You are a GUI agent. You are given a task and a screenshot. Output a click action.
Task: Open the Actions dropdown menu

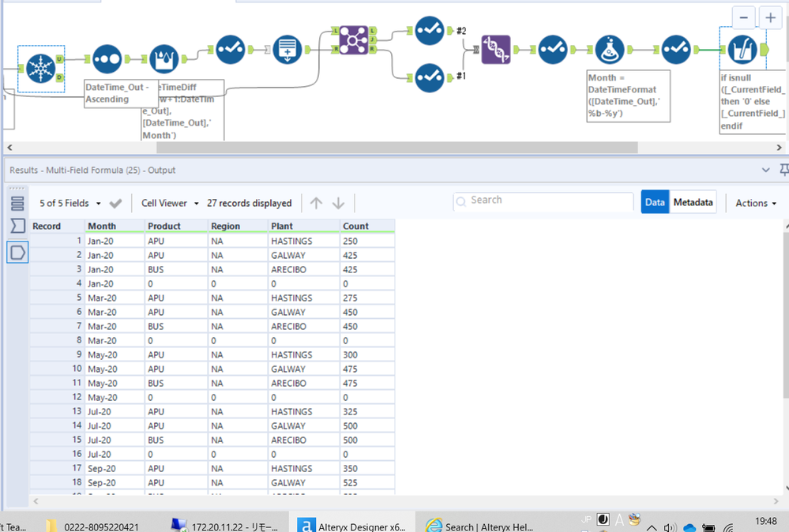click(756, 203)
